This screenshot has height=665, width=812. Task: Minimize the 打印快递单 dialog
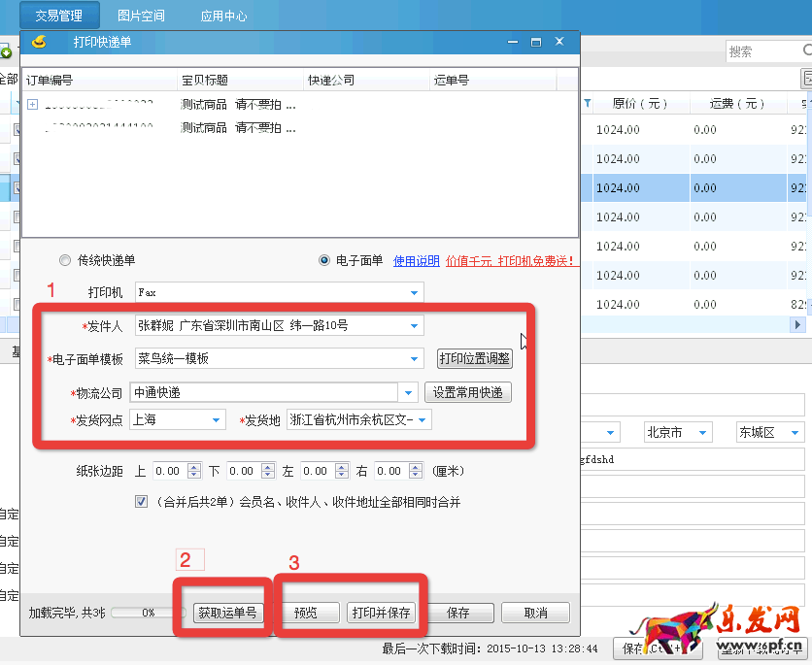(x=512, y=43)
